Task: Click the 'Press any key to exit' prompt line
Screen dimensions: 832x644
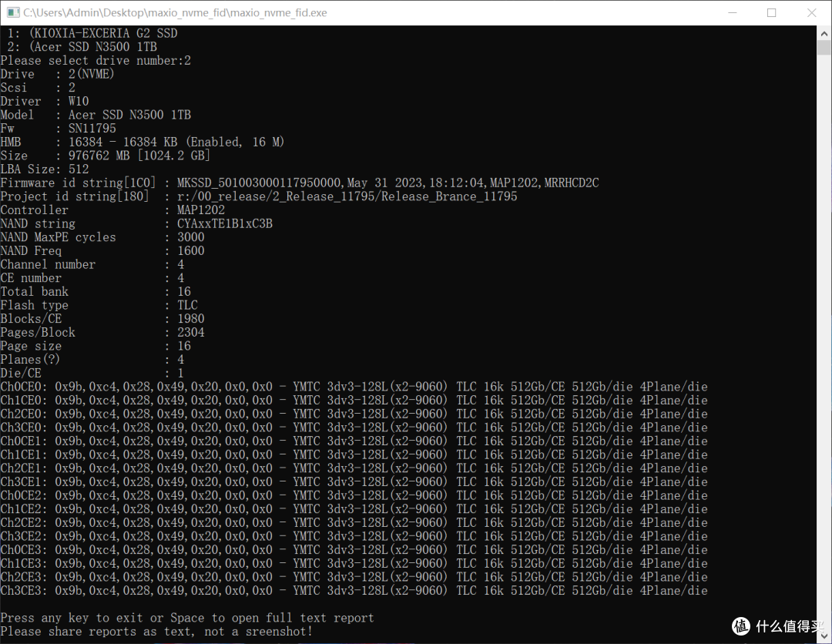Action: pyautogui.click(x=187, y=618)
